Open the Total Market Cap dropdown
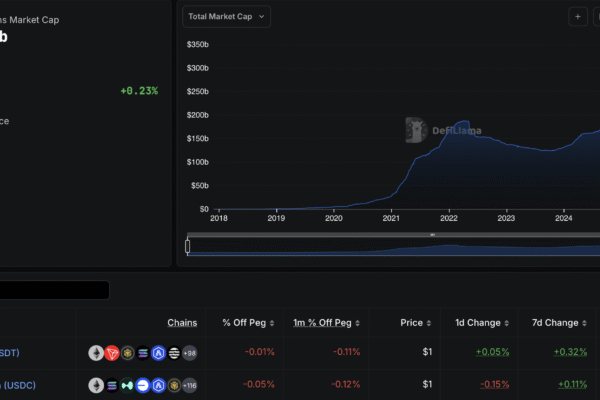This screenshot has width=600, height=400. (x=226, y=16)
